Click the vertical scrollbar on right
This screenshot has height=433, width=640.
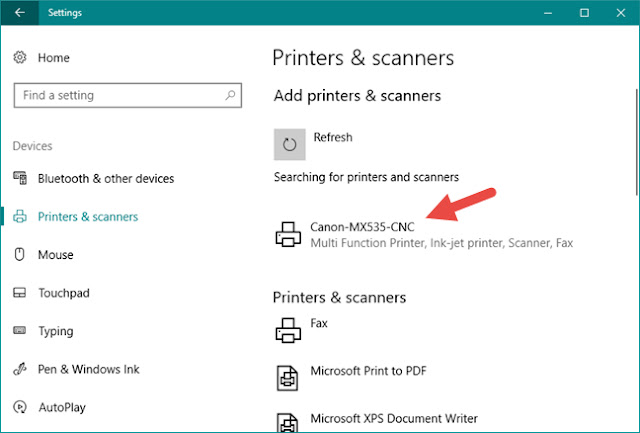tap(636, 142)
